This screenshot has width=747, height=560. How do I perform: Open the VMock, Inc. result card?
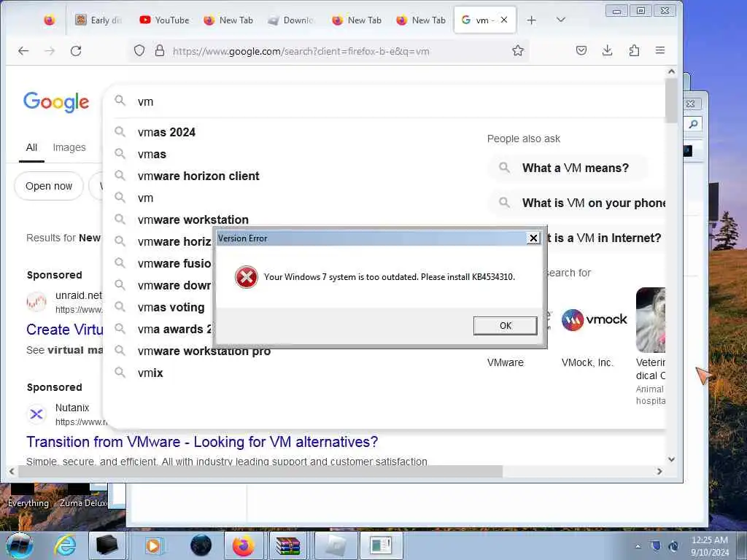[594, 329]
